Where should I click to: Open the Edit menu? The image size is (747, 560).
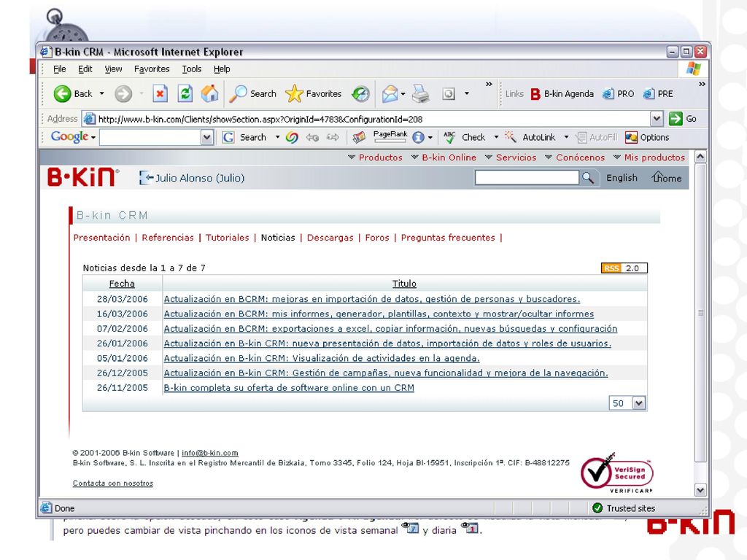tap(85, 69)
